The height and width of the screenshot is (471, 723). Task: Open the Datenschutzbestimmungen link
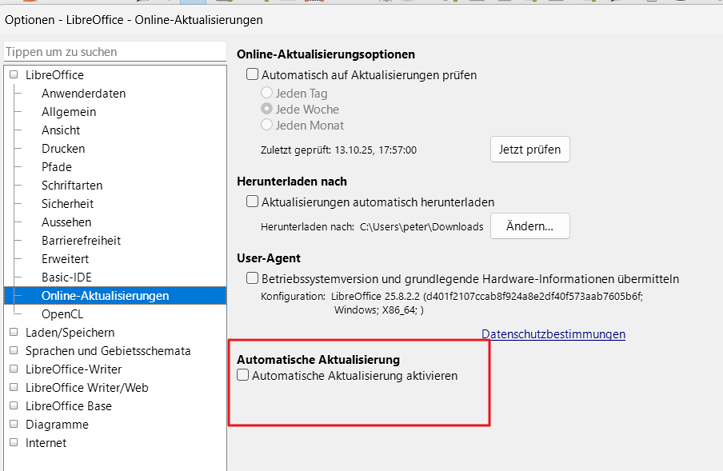coord(553,334)
